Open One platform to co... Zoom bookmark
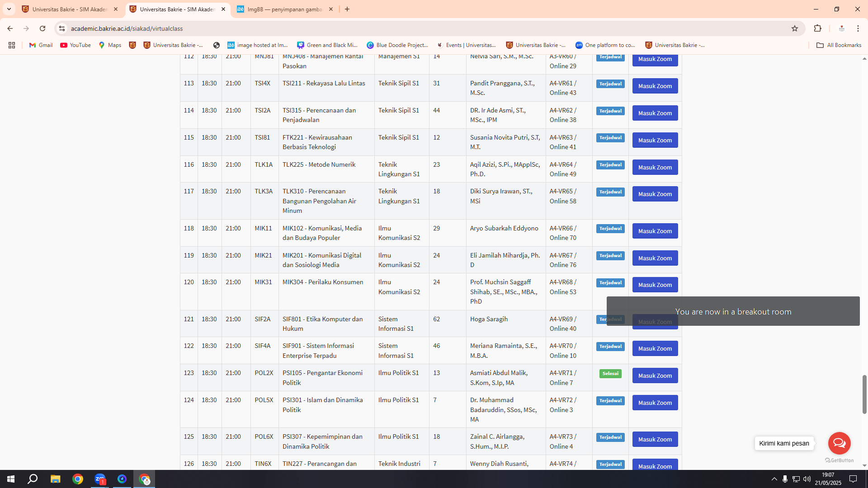This screenshot has width=868, height=488. (605, 45)
